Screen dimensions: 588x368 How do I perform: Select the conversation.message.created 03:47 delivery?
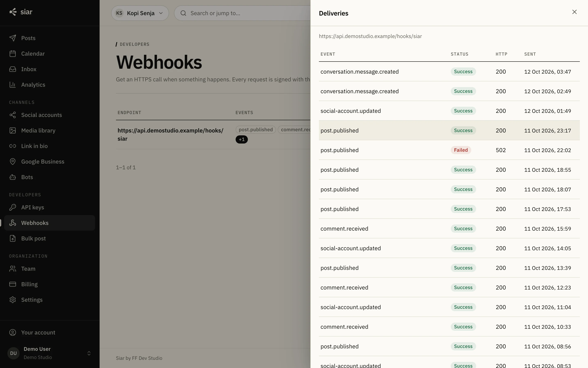449,72
